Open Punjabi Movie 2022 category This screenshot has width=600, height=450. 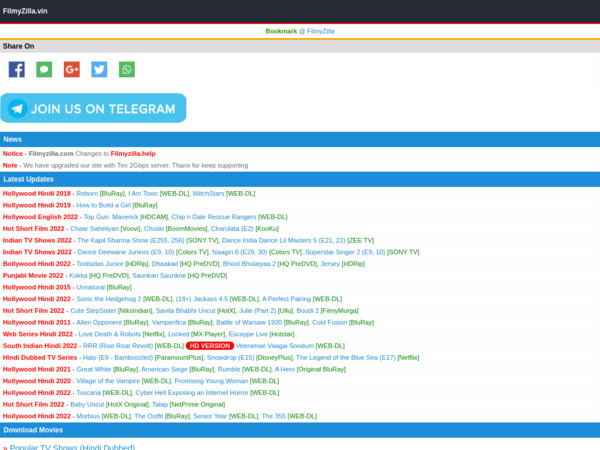[33, 276]
